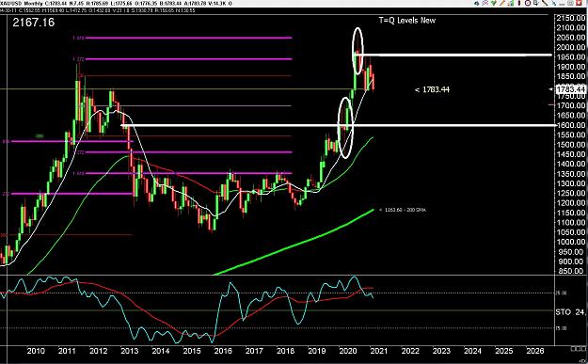Select the orange pencil drawing tool

tap(502, 3)
